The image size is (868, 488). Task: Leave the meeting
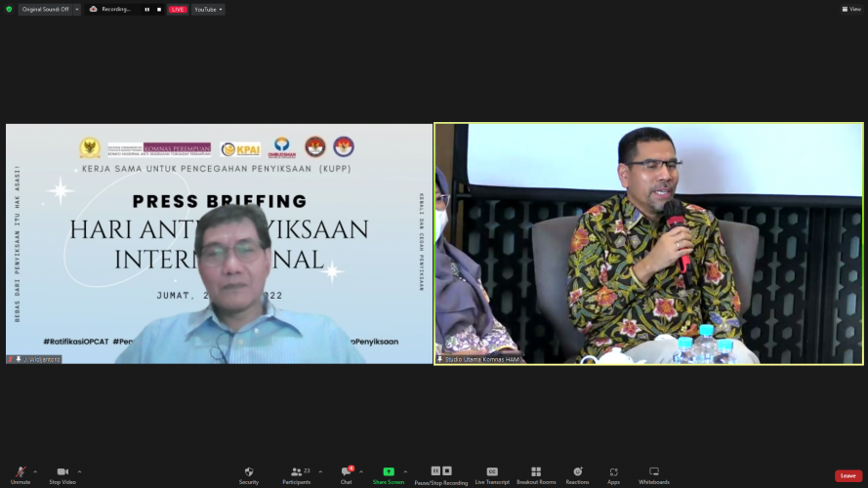[x=847, y=475]
